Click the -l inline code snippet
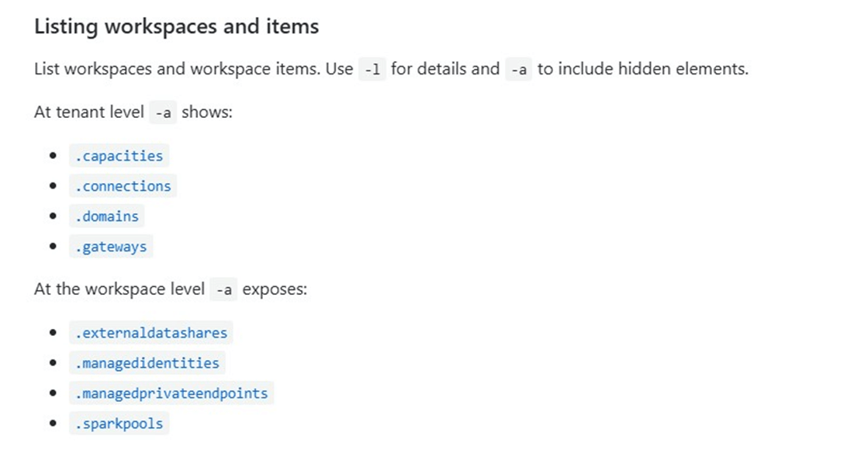 point(372,70)
